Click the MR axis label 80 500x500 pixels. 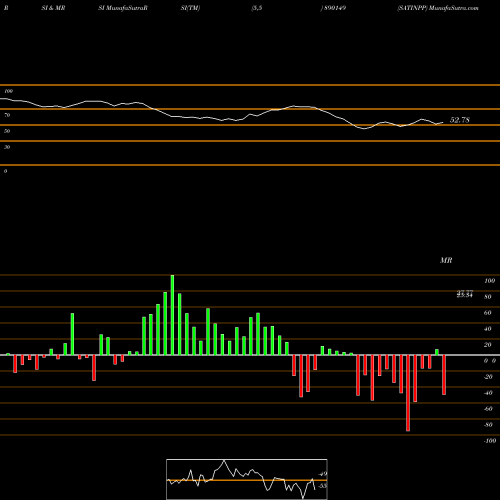tap(488, 297)
